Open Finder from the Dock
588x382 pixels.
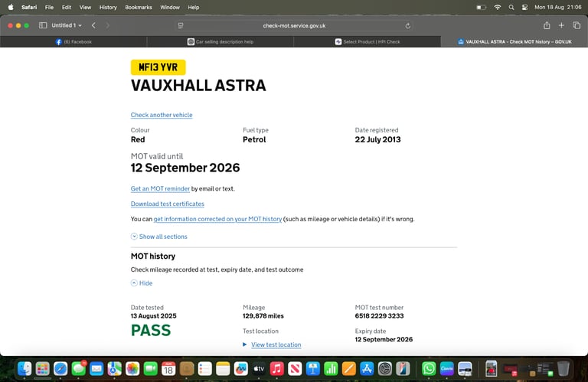coord(24,369)
